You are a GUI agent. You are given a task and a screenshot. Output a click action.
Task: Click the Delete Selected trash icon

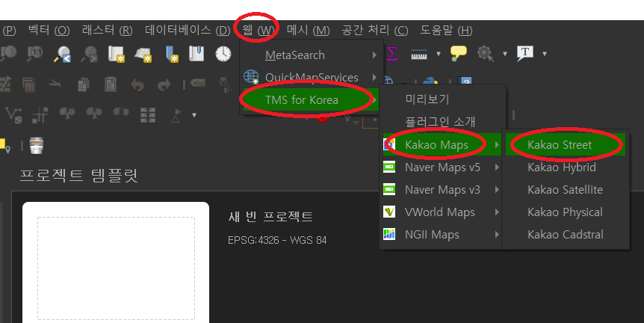28,84
